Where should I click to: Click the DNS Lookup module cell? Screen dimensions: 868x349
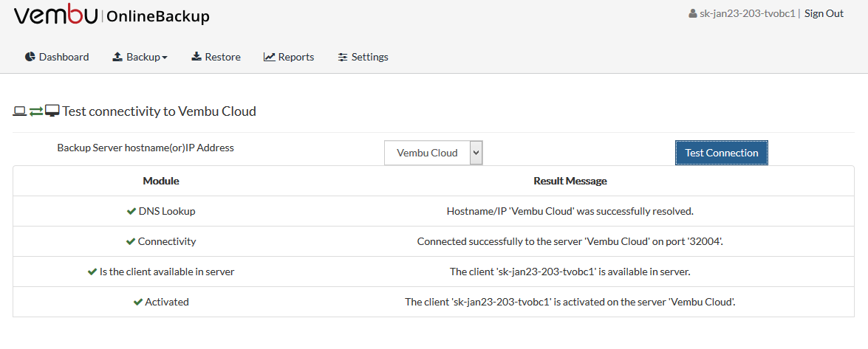tap(161, 211)
